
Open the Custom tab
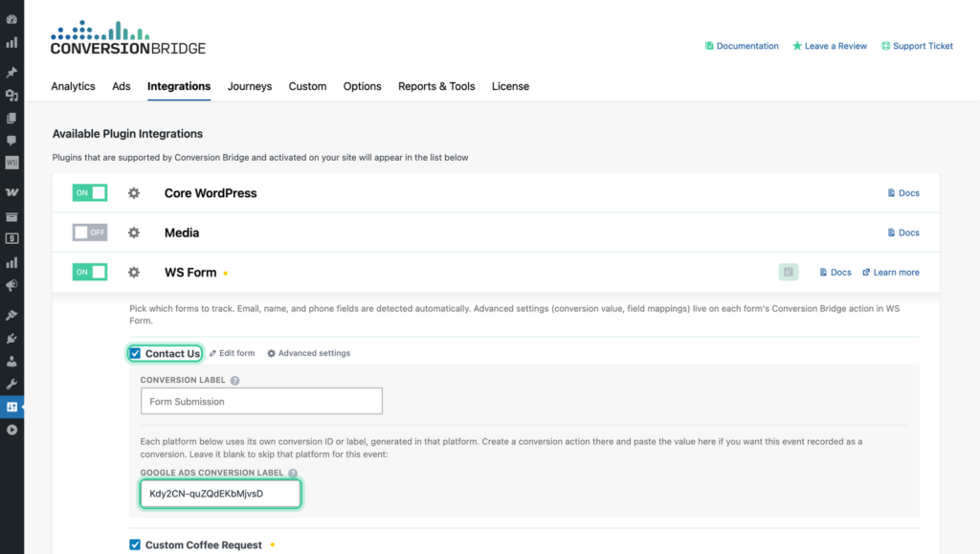(x=307, y=86)
